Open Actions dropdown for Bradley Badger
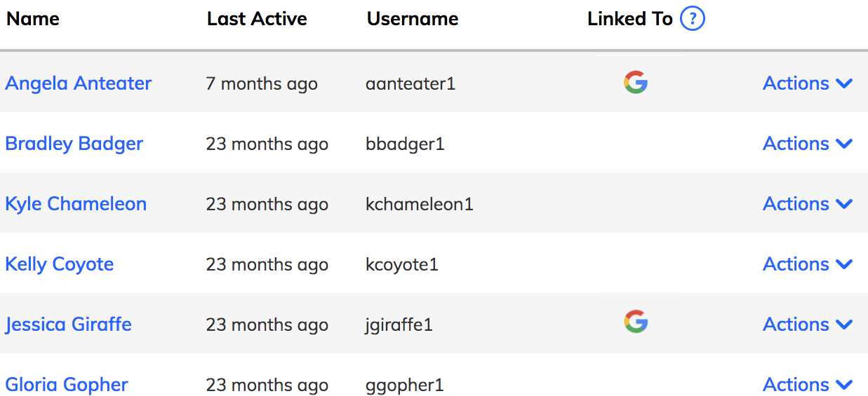The width and height of the screenshot is (868, 396). point(808,144)
